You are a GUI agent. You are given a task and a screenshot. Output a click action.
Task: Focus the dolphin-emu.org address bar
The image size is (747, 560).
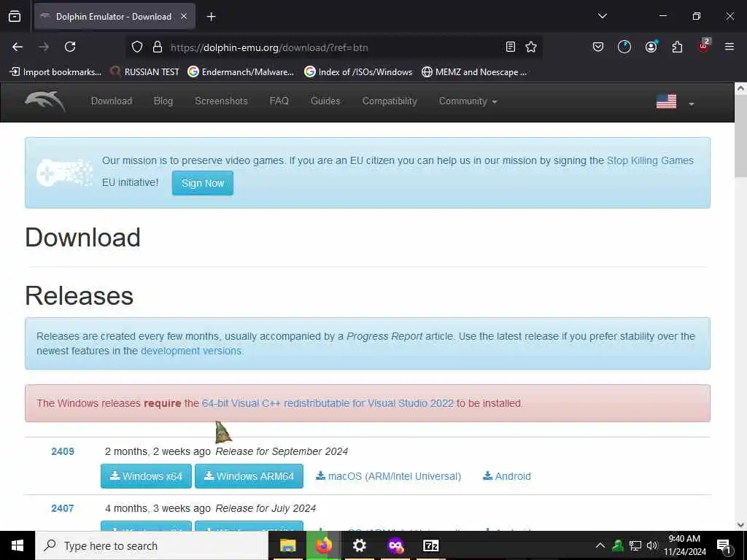[x=333, y=47]
